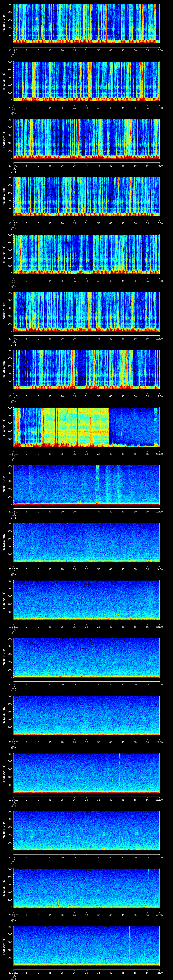This screenshot has height=980, width=173.
Task: Click the 30 second tick on the 20:14:00 axis
Action: point(86,50)
